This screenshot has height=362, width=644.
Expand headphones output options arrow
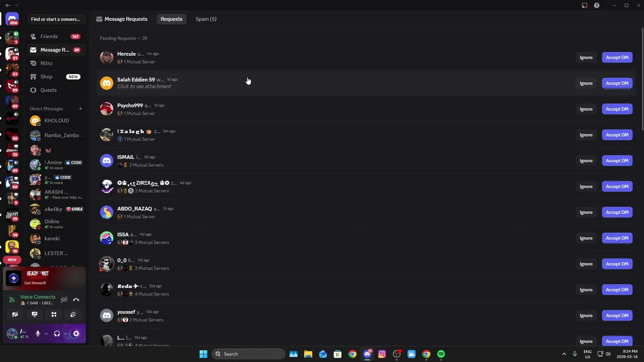point(65,333)
